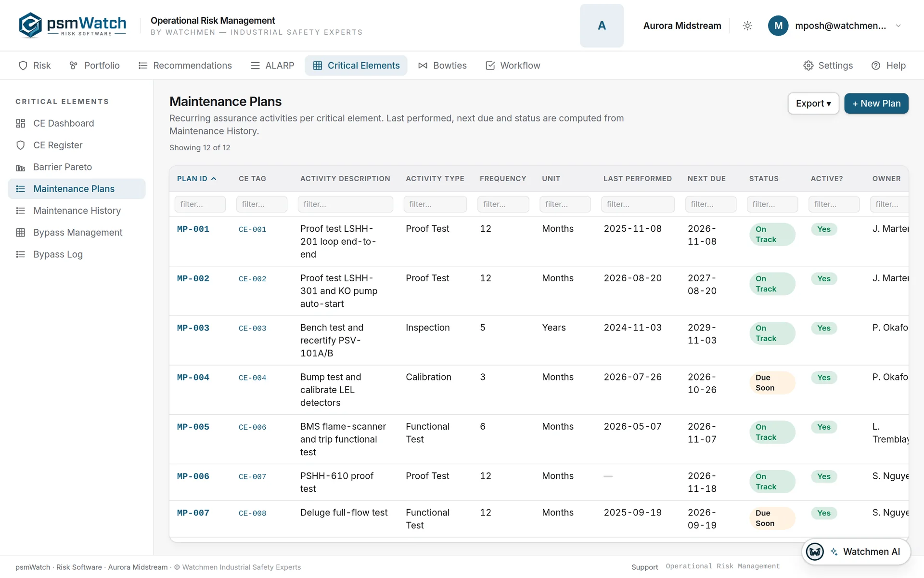Viewport: 924px width, 578px height.
Task: Launch the Watchmen AI assistant
Action: 856,552
